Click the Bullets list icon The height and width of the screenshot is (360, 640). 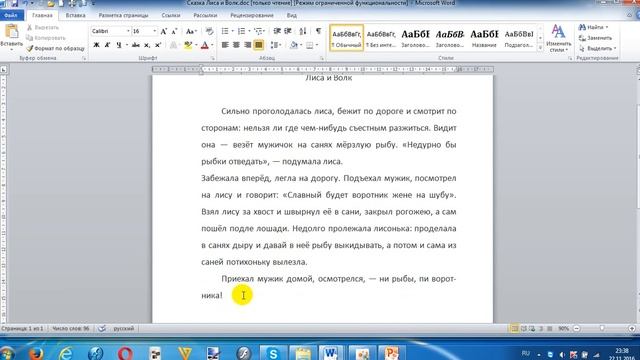[225, 31]
